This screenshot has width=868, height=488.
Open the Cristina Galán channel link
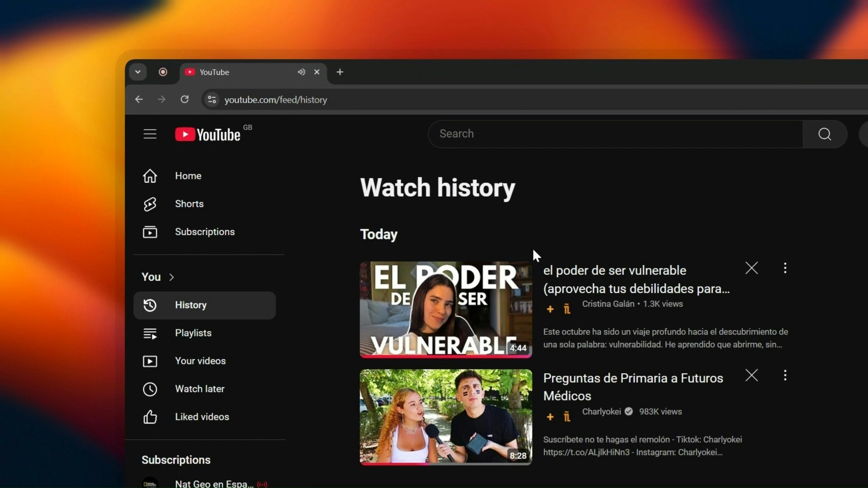(608, 304)
